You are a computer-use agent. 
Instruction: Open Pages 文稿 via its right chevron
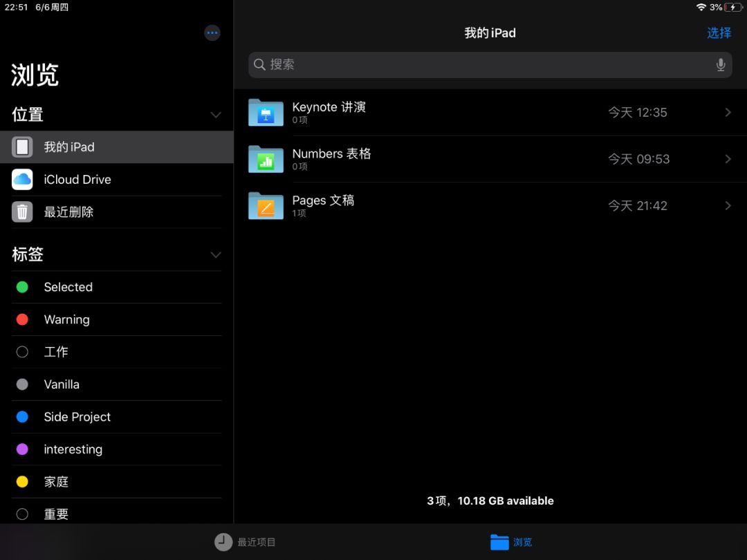[x=727, y=205]
